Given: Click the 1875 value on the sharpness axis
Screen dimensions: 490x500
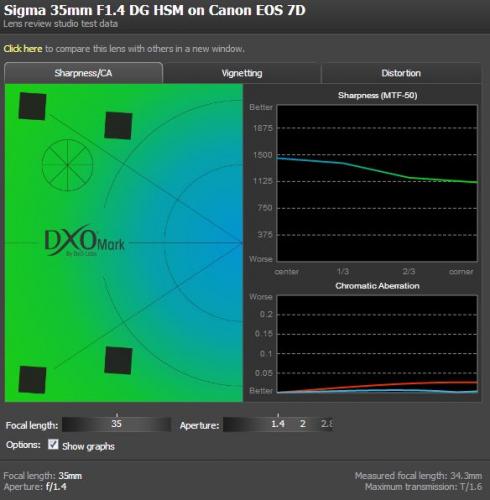Looking at the screenshot, I should 263,128.
